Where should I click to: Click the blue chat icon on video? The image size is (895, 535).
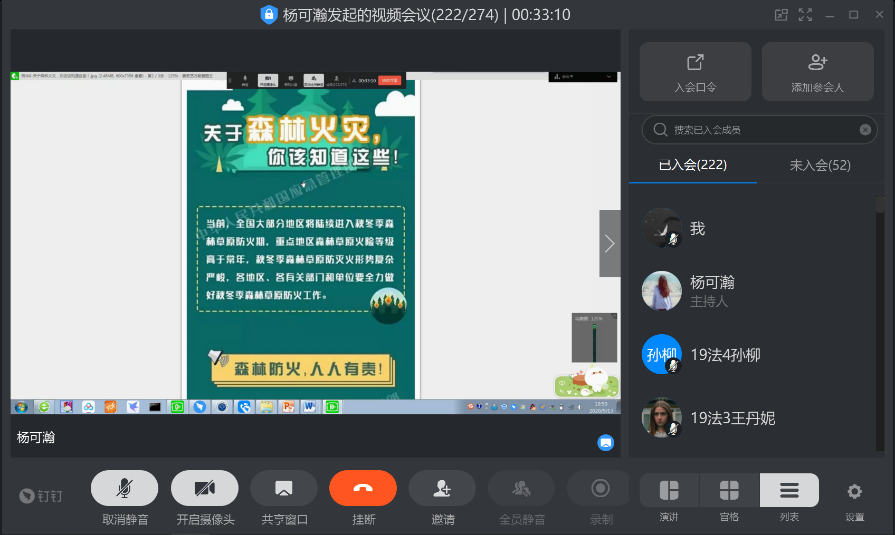[x=605, y=442]
